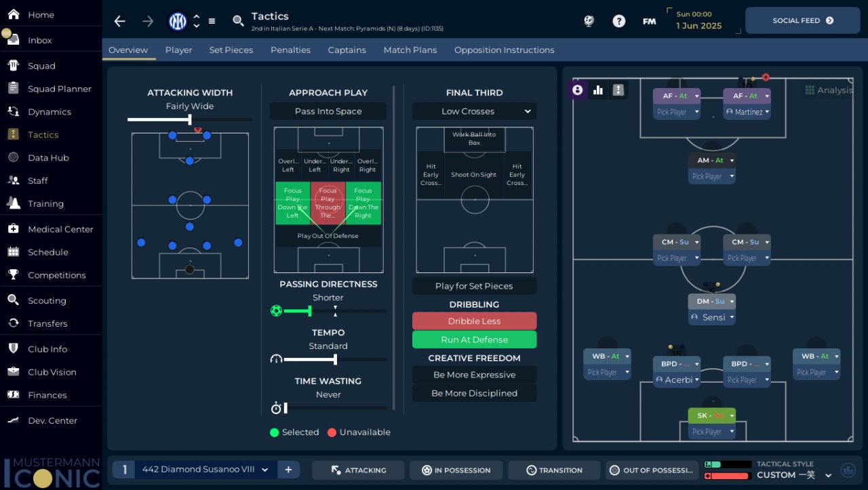Toggle Run At Defense

point(474,340)
